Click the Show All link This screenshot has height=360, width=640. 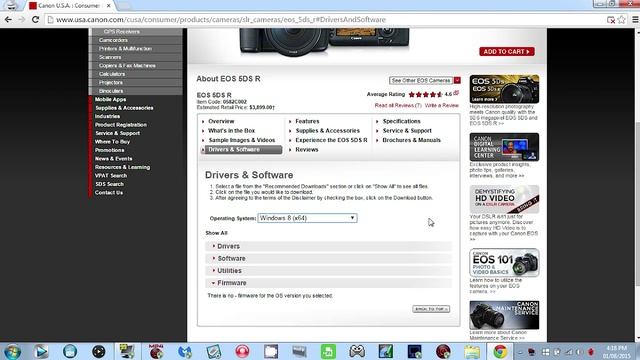[216, 233]
